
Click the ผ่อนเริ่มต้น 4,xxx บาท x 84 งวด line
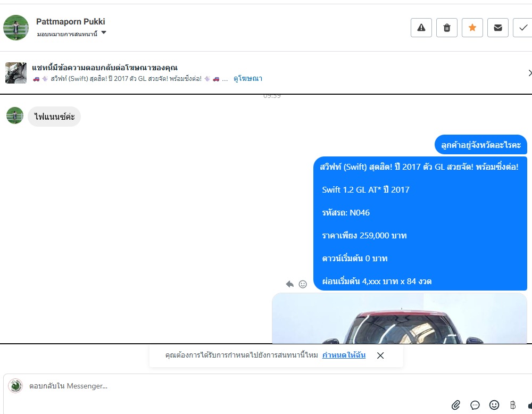[x=377, y=281]
